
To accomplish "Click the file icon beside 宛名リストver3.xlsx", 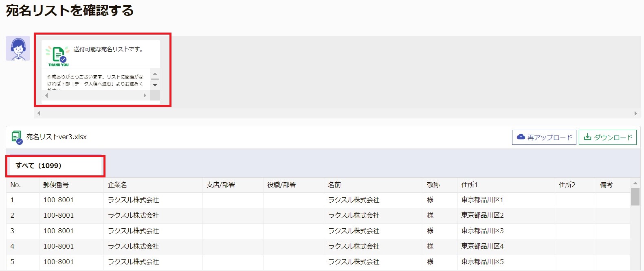I will [x=17, y=138].
